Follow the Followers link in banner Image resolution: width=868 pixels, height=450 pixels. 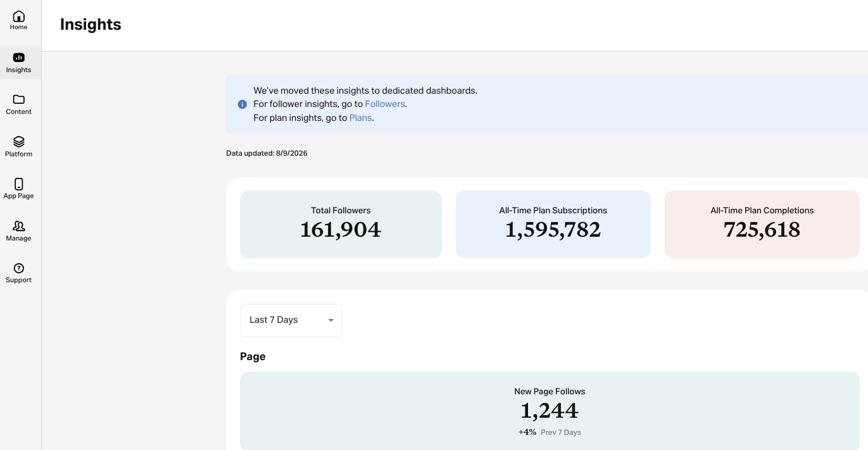[385, 104]
